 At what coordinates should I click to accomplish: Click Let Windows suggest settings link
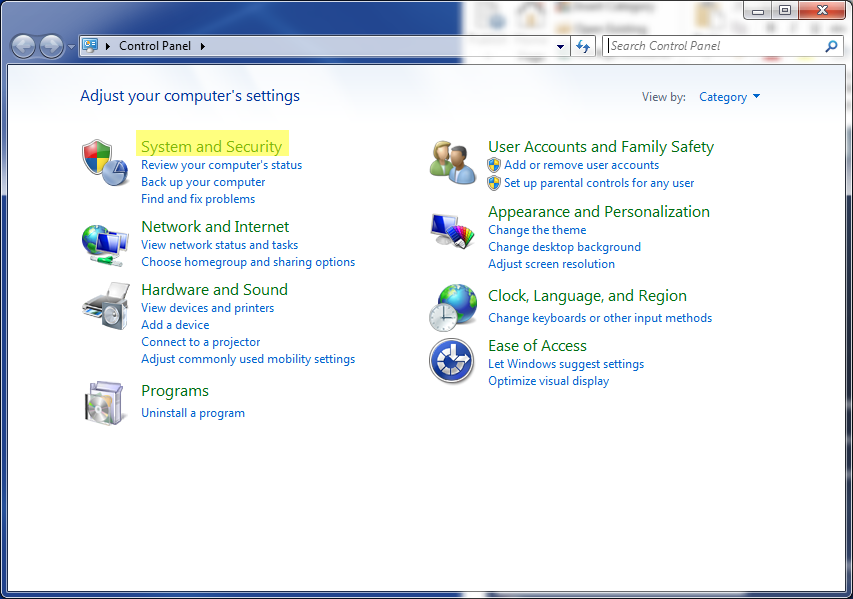click(566, 364)
